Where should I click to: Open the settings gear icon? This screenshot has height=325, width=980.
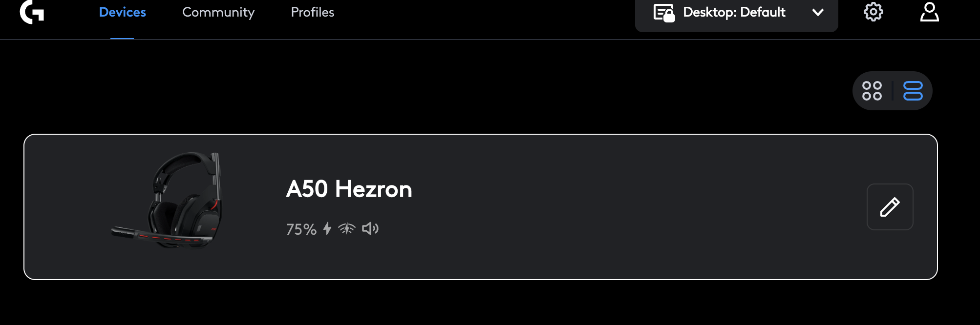(873, 12)
